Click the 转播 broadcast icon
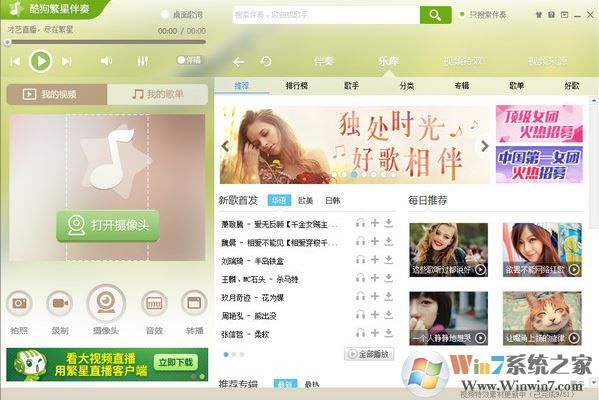 click(x=194, y=303)
